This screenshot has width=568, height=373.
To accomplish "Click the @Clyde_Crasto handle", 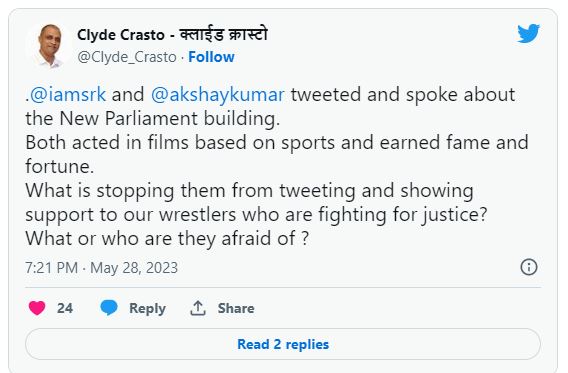I will (x=127, y=57).
